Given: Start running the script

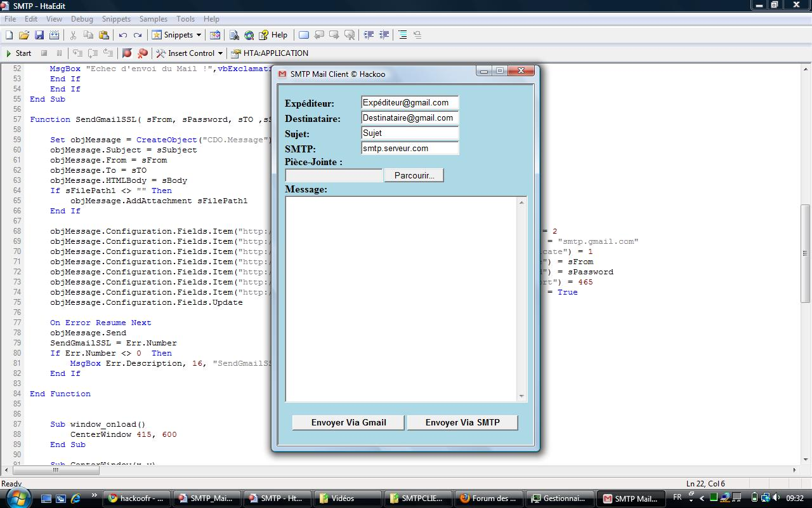Looking at the screenshot, I should 18,53.
